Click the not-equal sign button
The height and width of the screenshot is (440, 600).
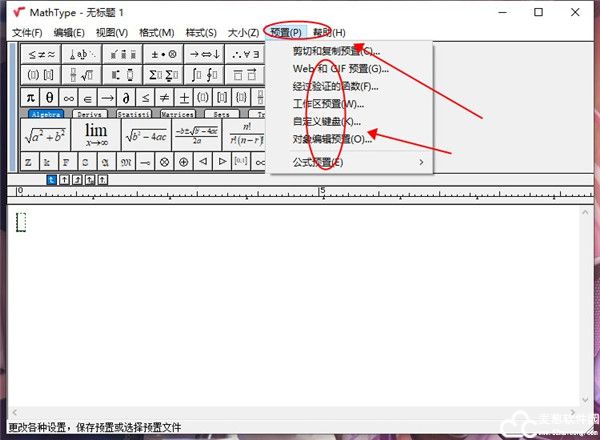(164, 97)
